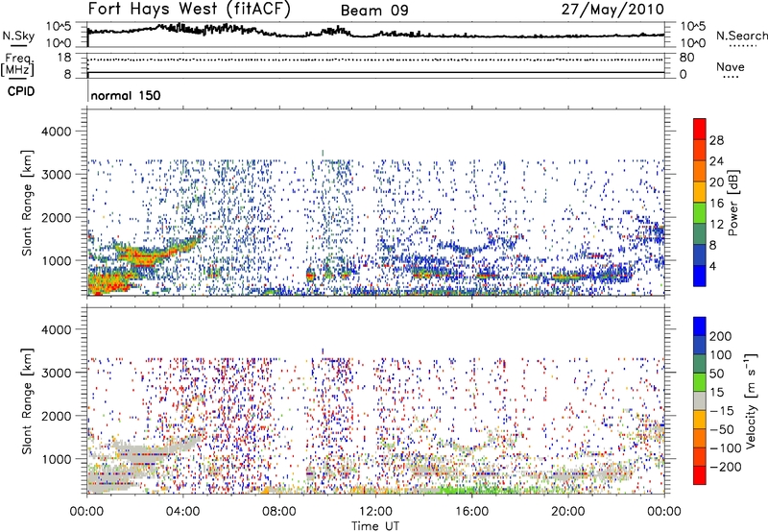Image resolution: width=768 pixels, height=532 pixels.
Task: Click the '12:00' time axis label
Action: pyautogui.click(x=375, y=512)
